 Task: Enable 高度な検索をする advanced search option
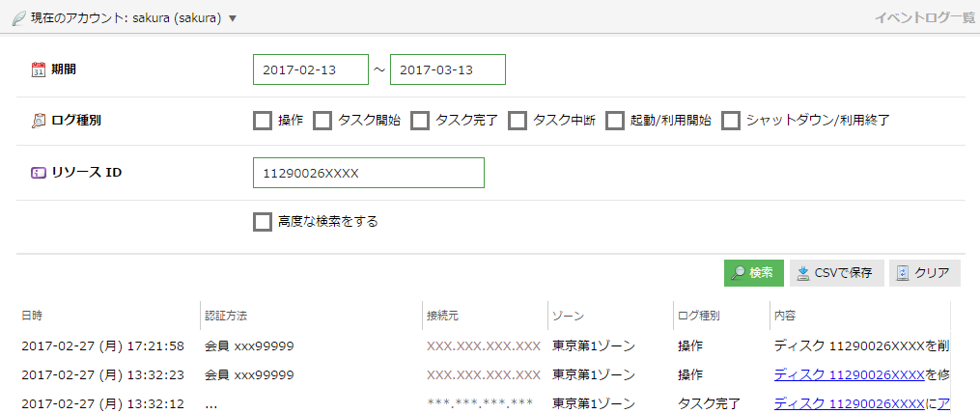[x=262, y=222]
